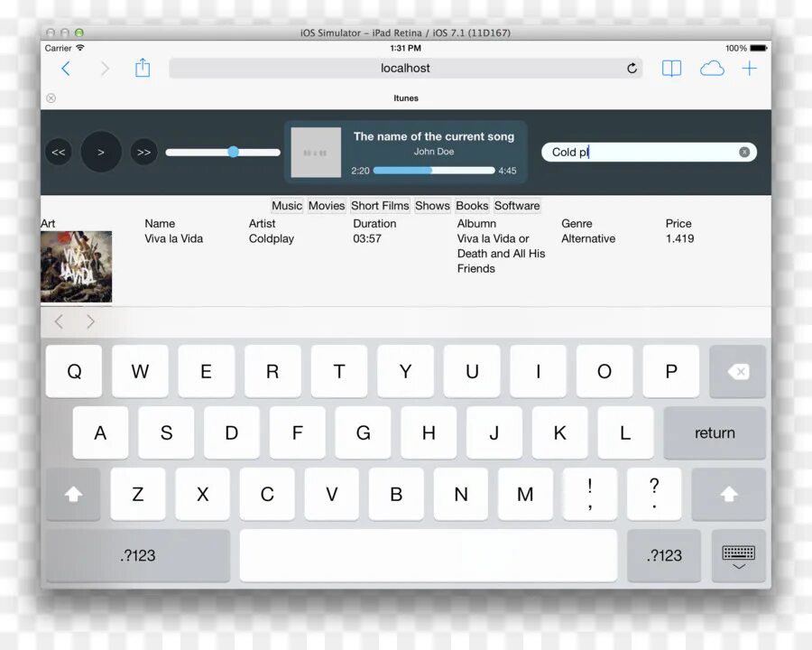This screenshot has width=812, height=650.
Task: Click the song progress bar
Action: (x=434, y=171)
